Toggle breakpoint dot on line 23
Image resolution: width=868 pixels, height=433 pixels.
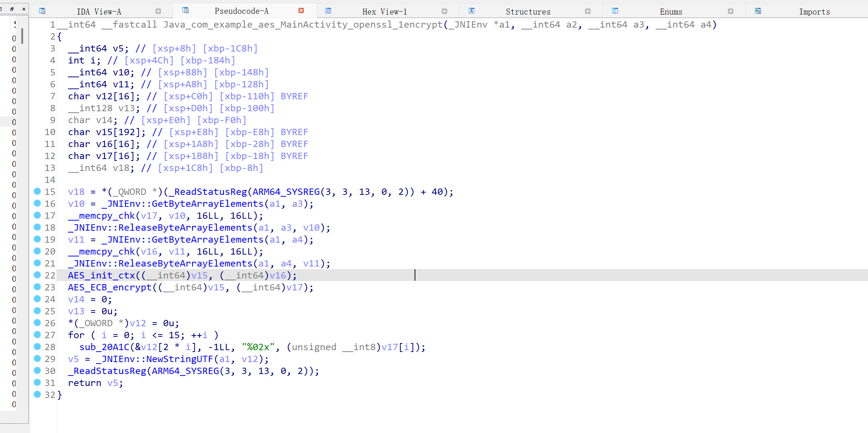tap(37, 287)
